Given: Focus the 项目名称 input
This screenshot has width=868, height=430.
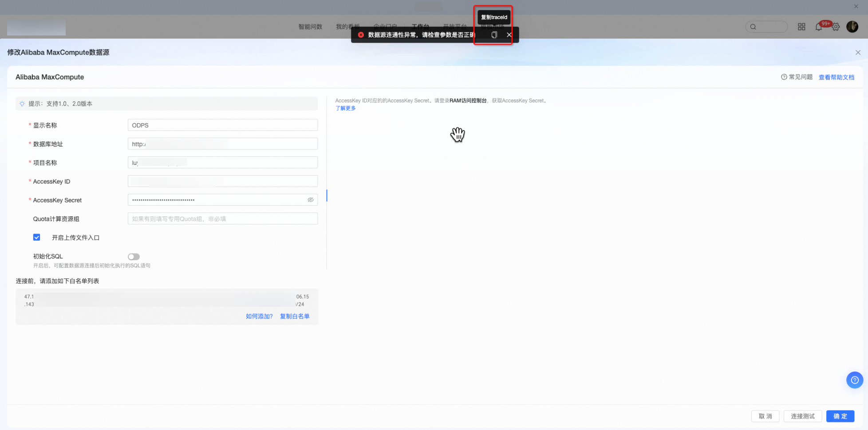Looking at the screenshot, I should [x=223, y=162].
